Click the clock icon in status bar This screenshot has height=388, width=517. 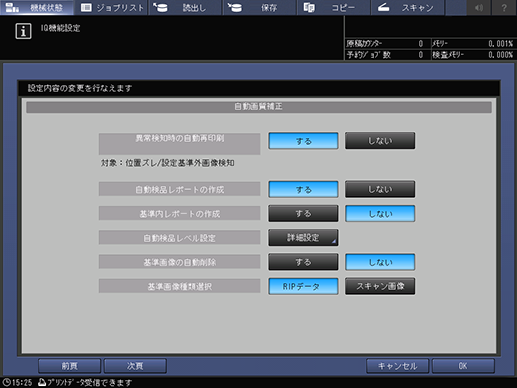pyautogui.click(x=7, y=382)
